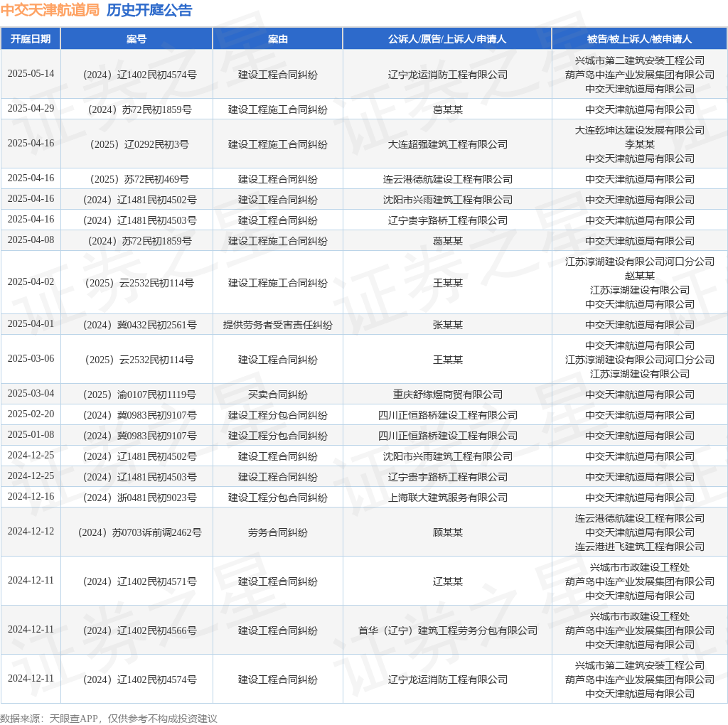Click defendant 赵某某
The height and width of the screenshot is (725, 728).
click(640, 276)
